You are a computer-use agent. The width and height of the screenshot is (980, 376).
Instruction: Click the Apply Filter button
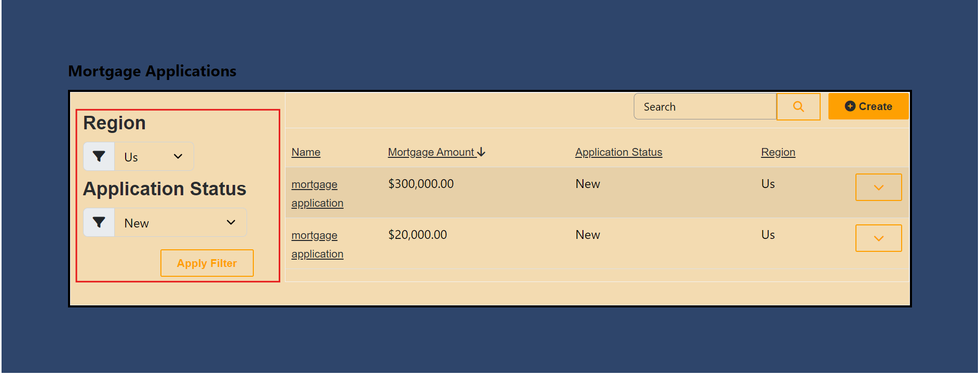(207, 263)
